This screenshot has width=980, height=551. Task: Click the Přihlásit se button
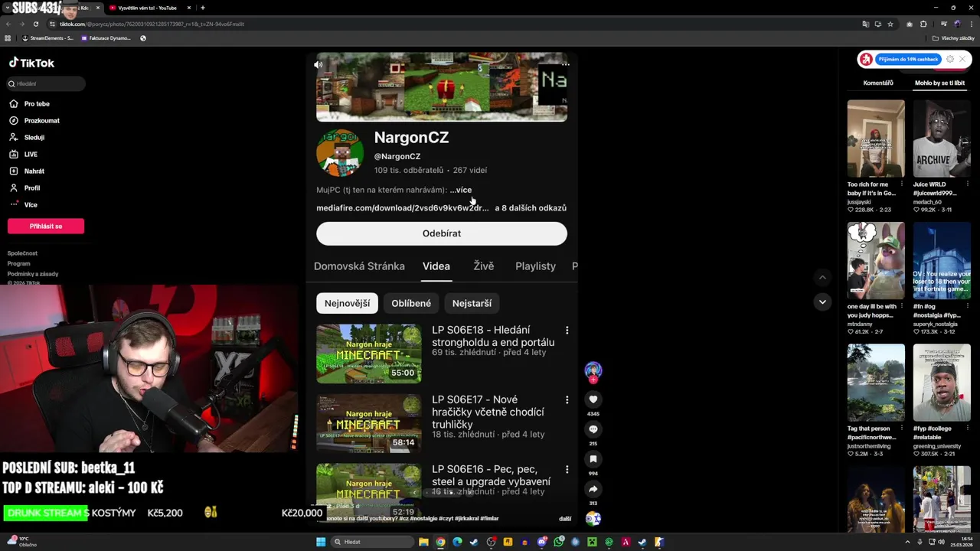pos(46,227)
